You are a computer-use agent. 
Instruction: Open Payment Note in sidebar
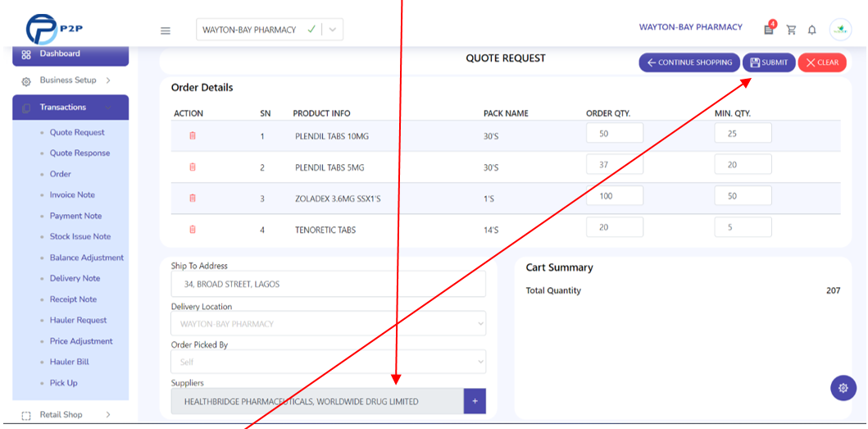(76, 217)
